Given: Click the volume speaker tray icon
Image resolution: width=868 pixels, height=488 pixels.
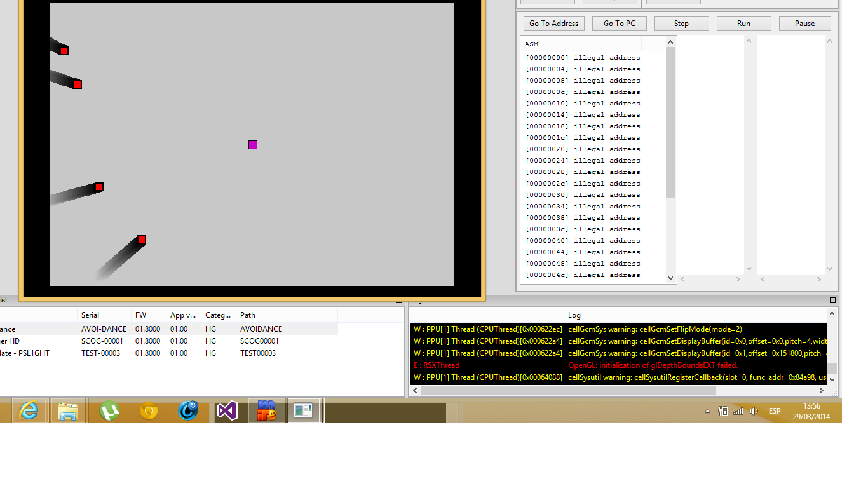Looking at the screenshot, I should pyautogui.click(x=754, y=411).
